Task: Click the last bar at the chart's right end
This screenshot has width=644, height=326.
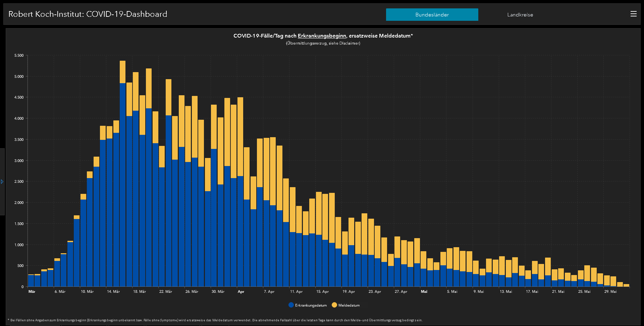Action: pyautogui.click(x=626, y=285)
